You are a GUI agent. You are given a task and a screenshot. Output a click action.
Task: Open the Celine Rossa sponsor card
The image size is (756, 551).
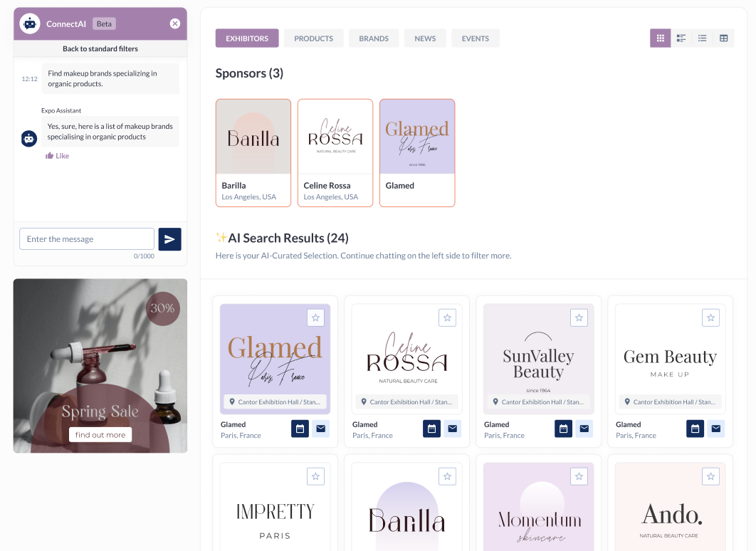point(335,153)
